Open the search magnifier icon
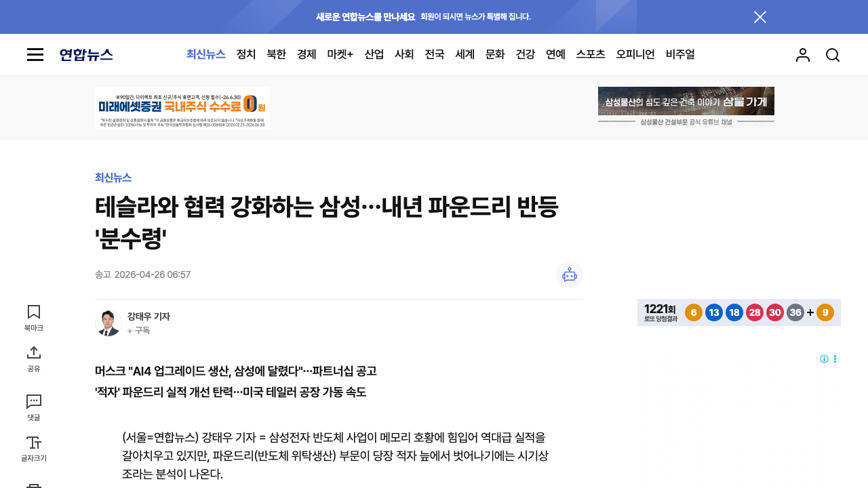The image size is (868, 488). (x=833, y=55)
